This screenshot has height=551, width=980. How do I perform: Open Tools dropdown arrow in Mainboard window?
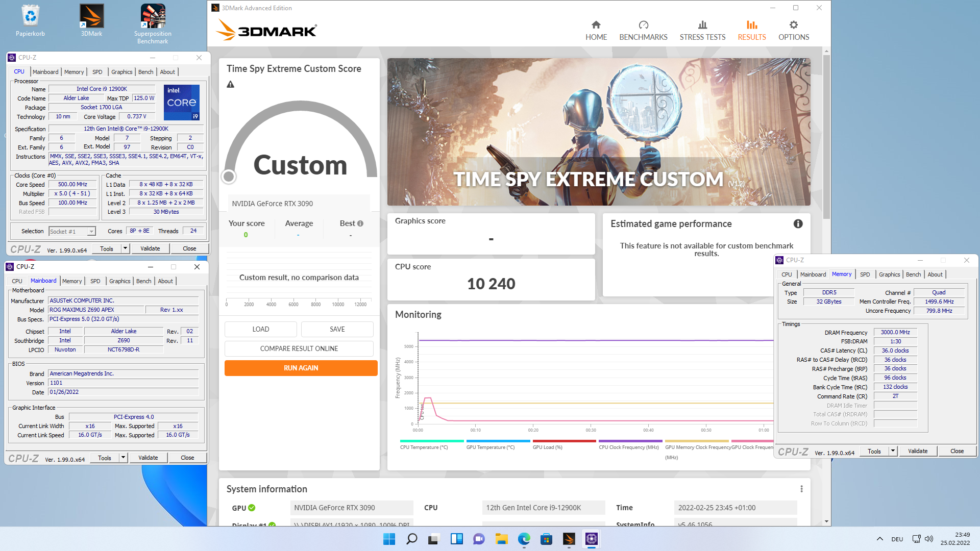tap(123, 458)
